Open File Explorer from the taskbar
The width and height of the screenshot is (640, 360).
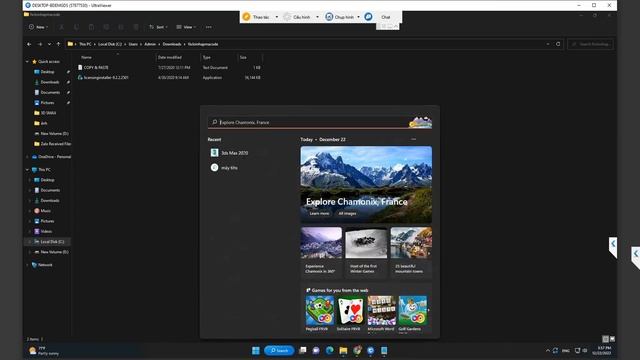[343, 351]
